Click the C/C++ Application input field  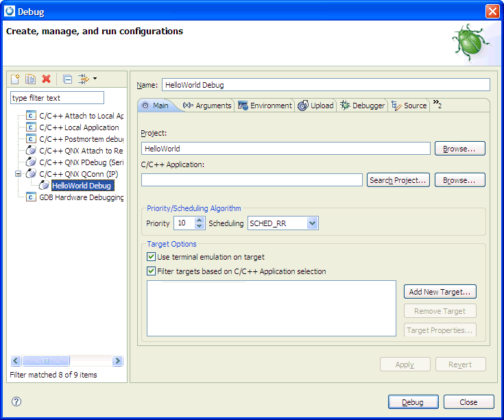(252, 180)
